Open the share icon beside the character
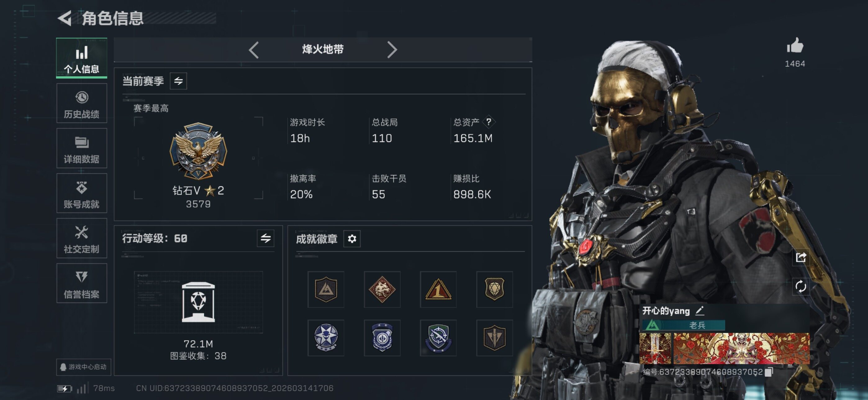This screenshot has width=868, height=400. click(801, 257)
